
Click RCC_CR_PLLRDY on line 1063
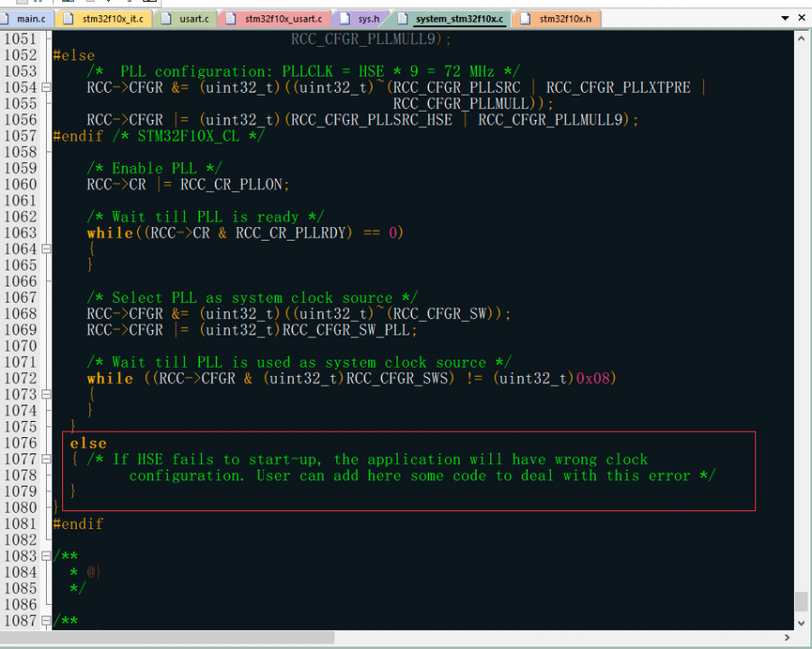pos(290,233)
